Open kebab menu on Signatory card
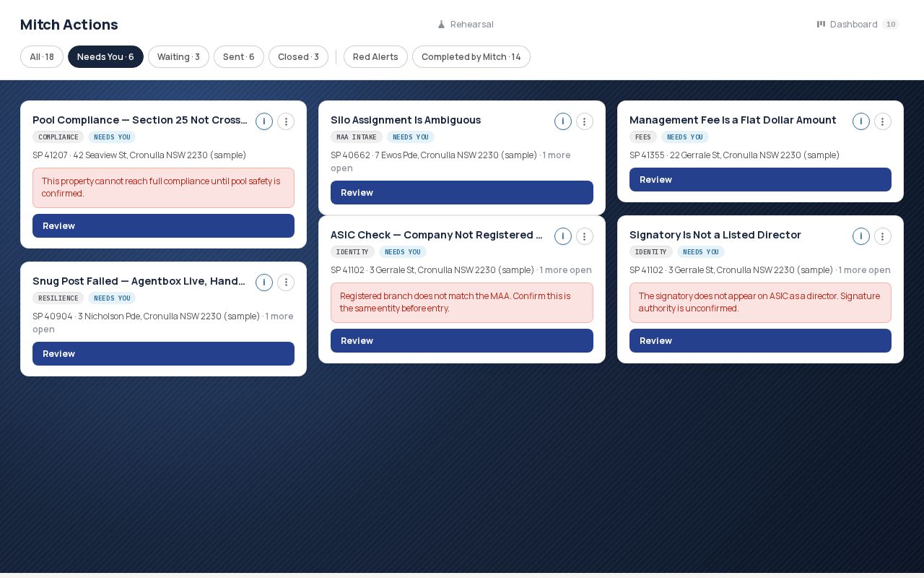Screen dimensions: 924x578 coord(883,236)
